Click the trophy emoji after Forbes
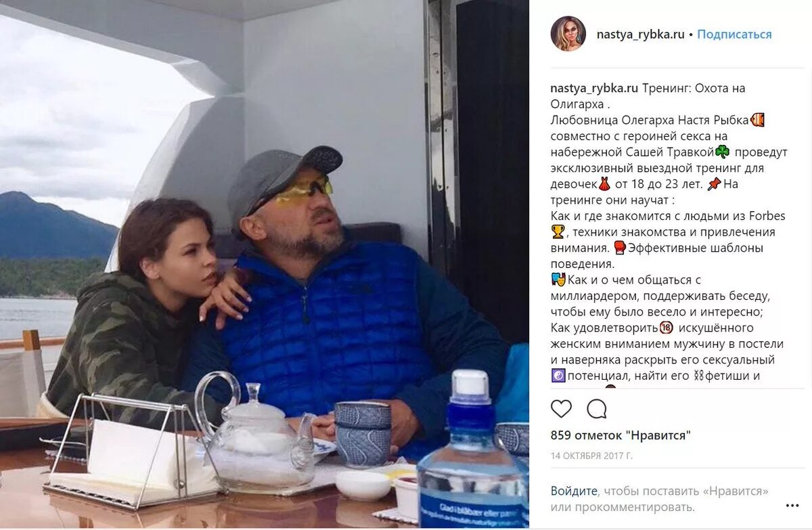 (x=558, y=232)
